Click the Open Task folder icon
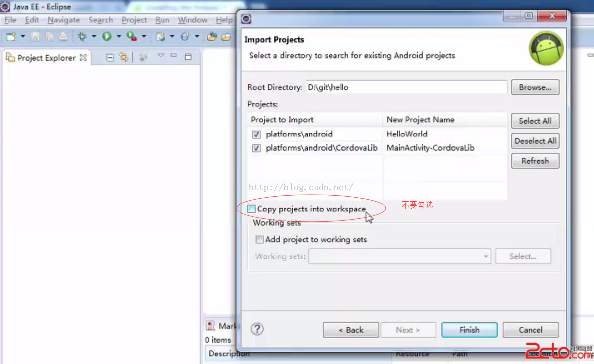The image size is (594, 364). tap(226, 37)
